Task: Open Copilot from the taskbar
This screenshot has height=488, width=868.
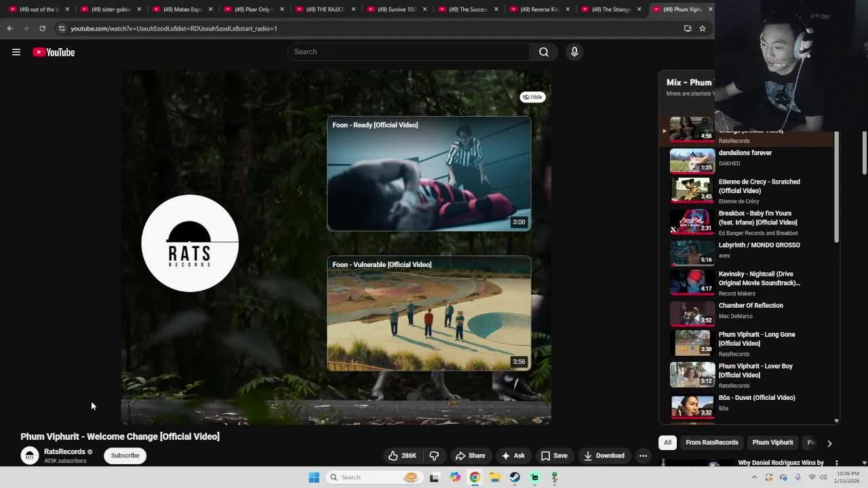Action: (x=455, y=477)
